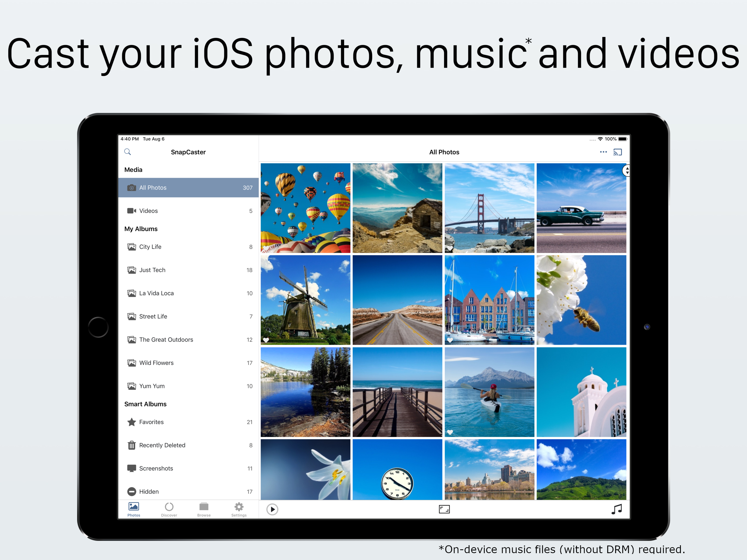Click the Yum Yum album icon
This screenshot has width=747, height=560.
pos(131,386)
